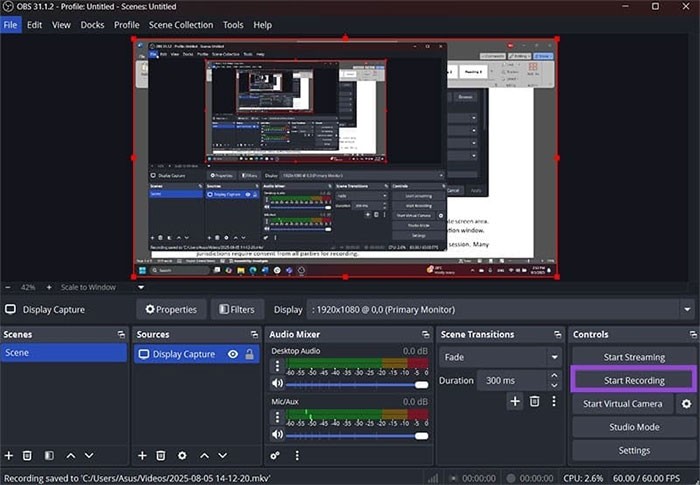Hide Display Capture using the eye icon
The width and height of the screenshot is (700, 485).
(x=232, y=354)
